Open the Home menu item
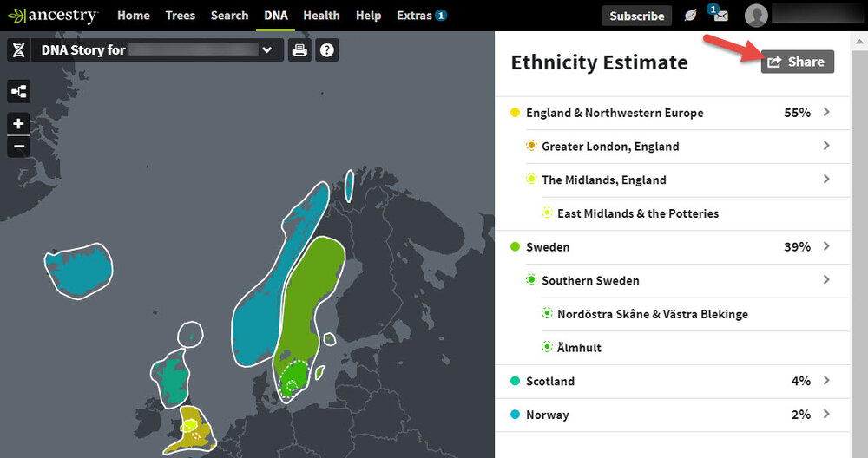The height and width of the screenshot is (458, 868). (x=134, y=16)
